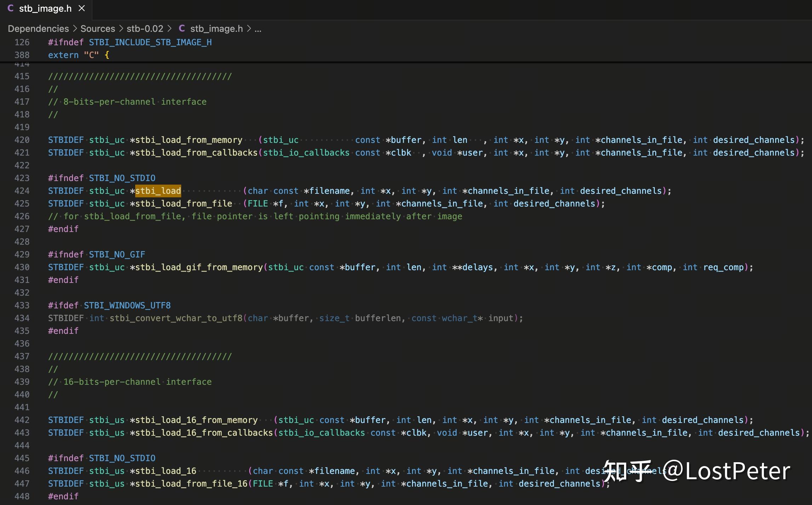Expand the chevron after Sources in the breadcrumb
The height and width of the screenshot is (505, 812).
click(121, 29)
